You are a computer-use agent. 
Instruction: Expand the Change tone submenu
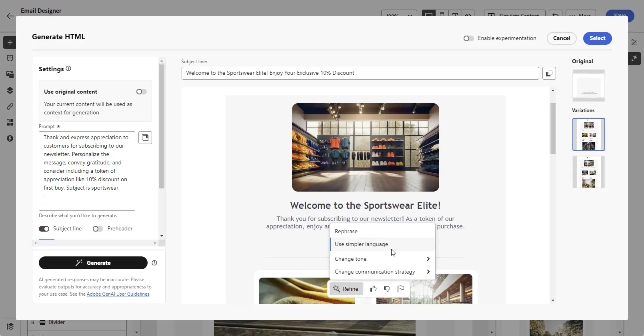click(x=382, y=259)
